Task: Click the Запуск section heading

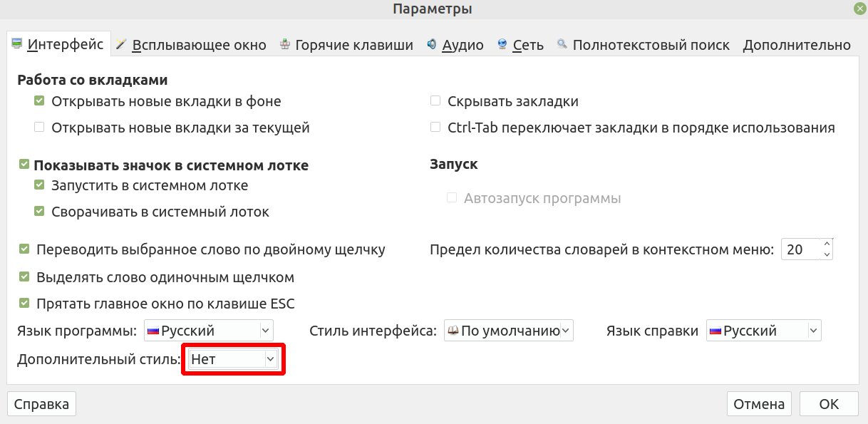Action: tap(454, 165)
